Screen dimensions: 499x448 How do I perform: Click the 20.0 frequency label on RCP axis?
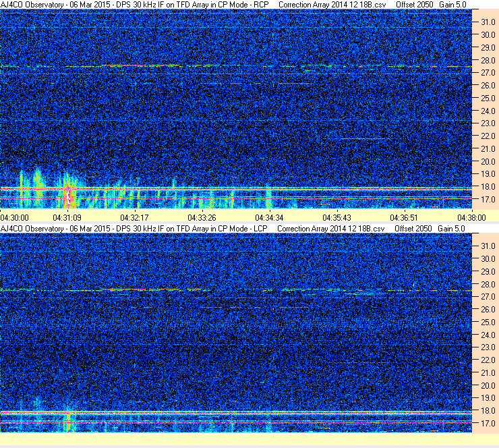[488, 161]
